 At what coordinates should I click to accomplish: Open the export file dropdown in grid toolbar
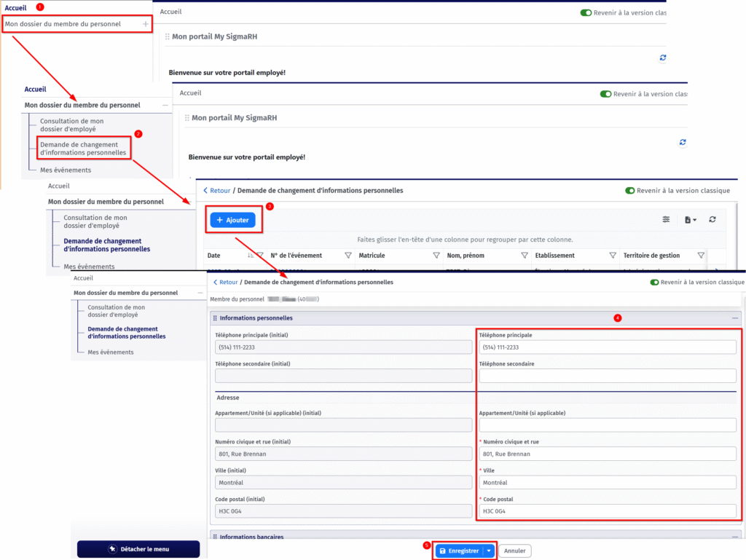pyautogui.click(x=690, y=219)
